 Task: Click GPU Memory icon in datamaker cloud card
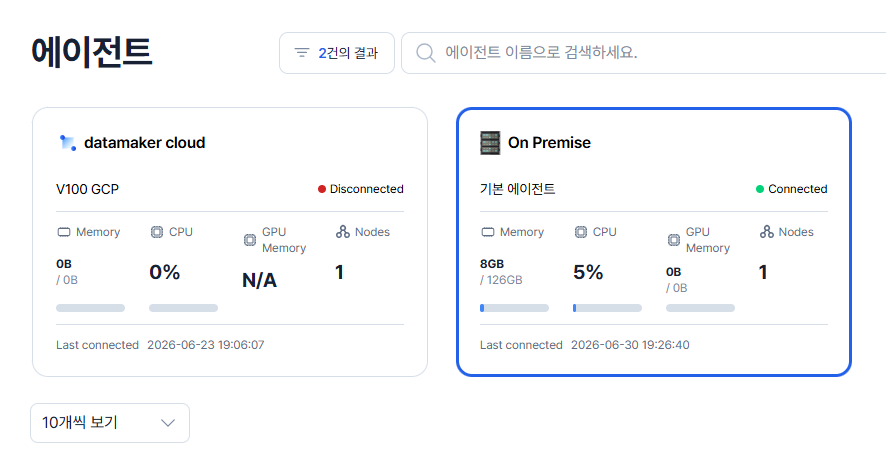250,240
